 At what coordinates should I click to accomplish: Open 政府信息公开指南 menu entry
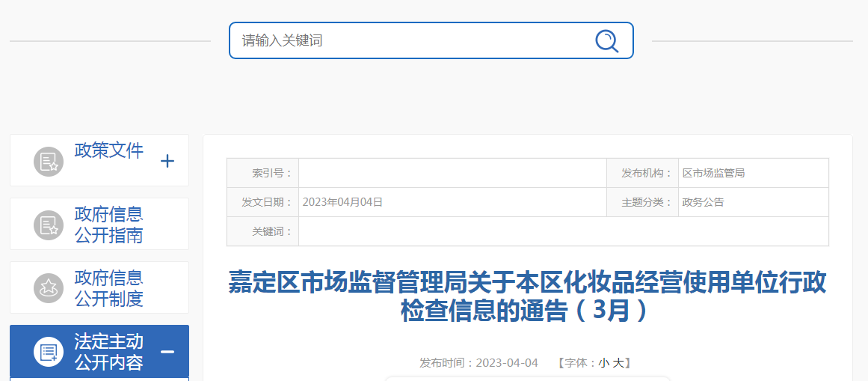pyautogui.click(x=109, y=225)
